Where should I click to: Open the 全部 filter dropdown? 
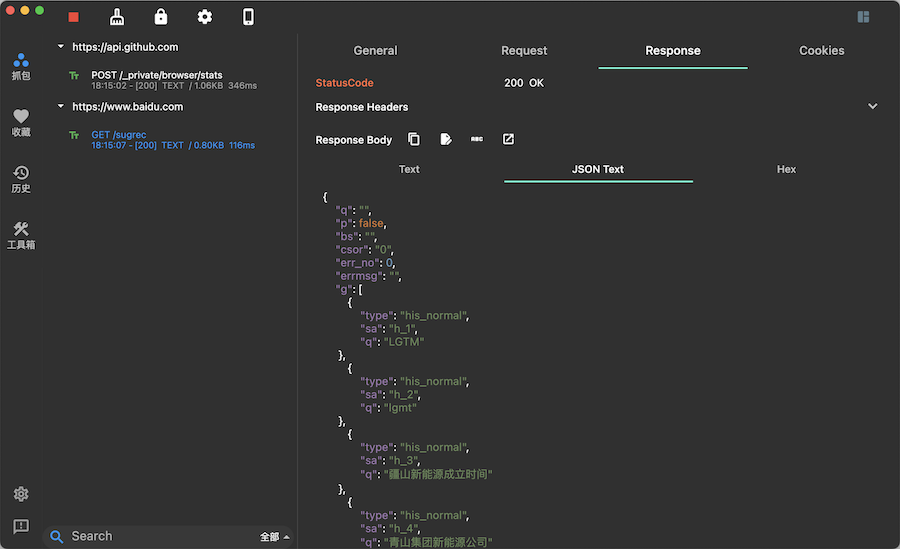coord(274,536)
